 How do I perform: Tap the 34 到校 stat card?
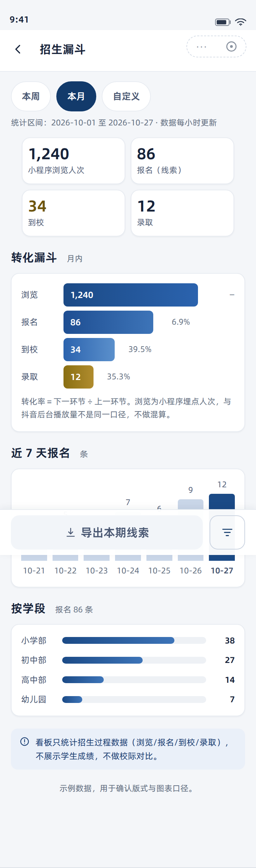point(73,213)
